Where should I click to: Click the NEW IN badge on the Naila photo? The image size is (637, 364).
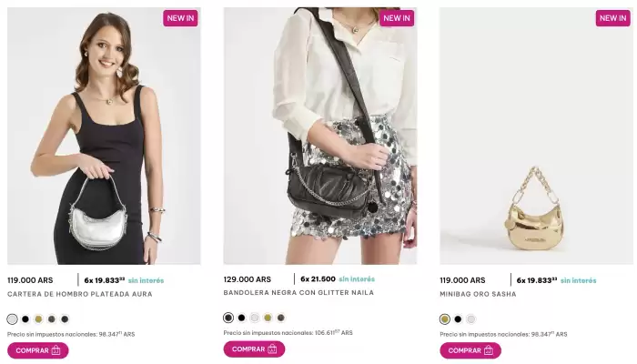click(397, 18)
